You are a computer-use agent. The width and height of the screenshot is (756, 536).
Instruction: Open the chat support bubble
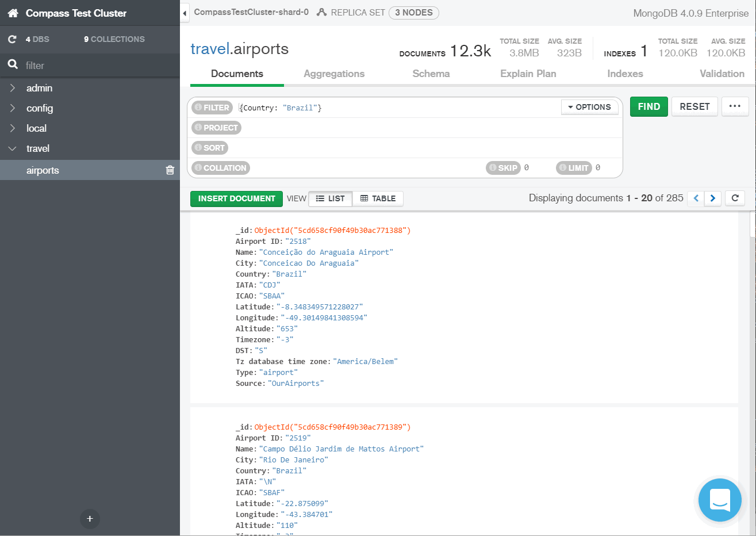720,500
